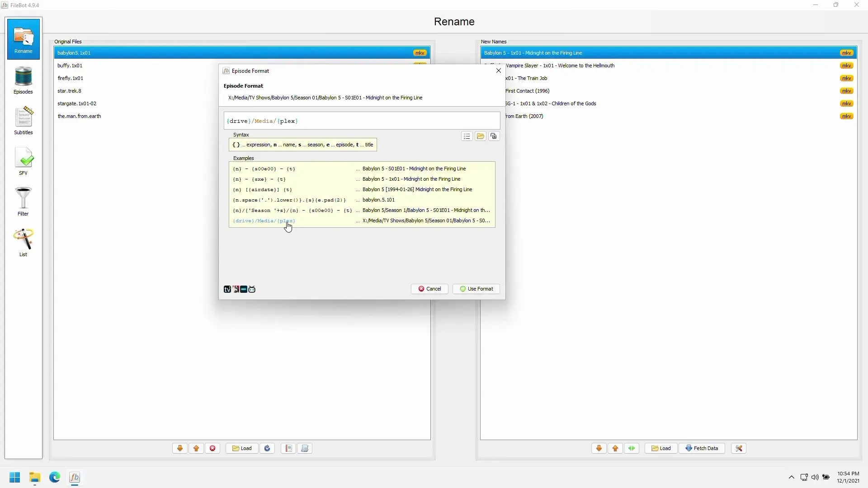Open the SFV checksum panel
Screen dimensions: 868x488
click(x=23, y=161)
